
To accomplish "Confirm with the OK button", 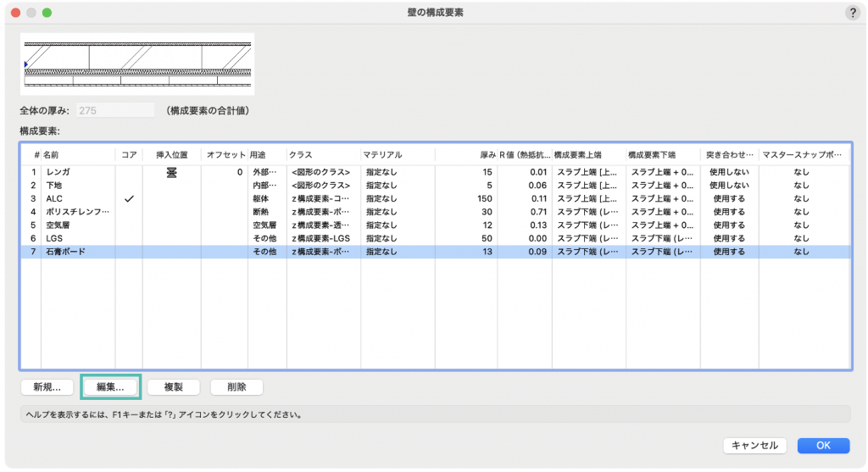I will click(822, 446).
